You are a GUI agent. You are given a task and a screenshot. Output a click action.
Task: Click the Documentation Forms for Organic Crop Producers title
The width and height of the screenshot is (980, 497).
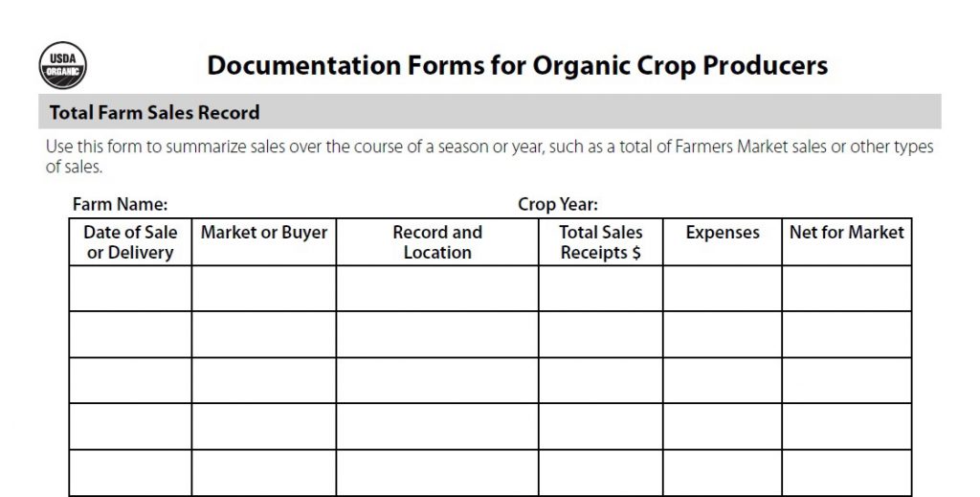[x=517, y=66]
